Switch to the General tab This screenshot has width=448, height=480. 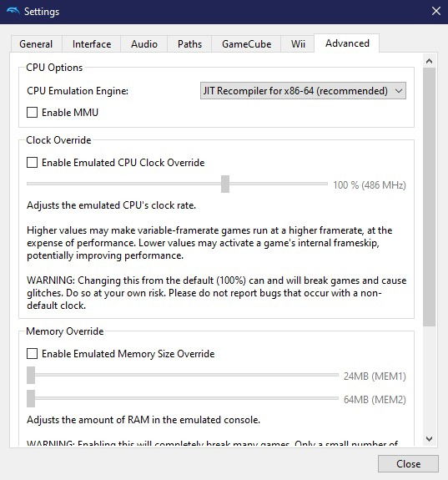36,44
